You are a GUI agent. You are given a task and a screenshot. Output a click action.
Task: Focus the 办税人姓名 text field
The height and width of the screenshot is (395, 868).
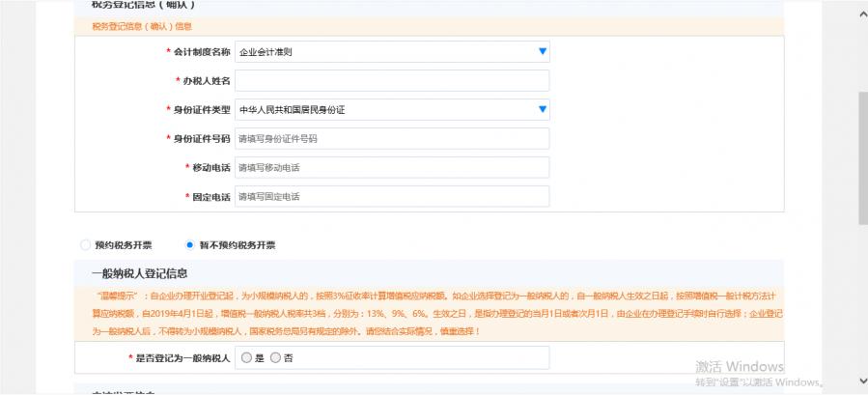click(x=392, y=80)
